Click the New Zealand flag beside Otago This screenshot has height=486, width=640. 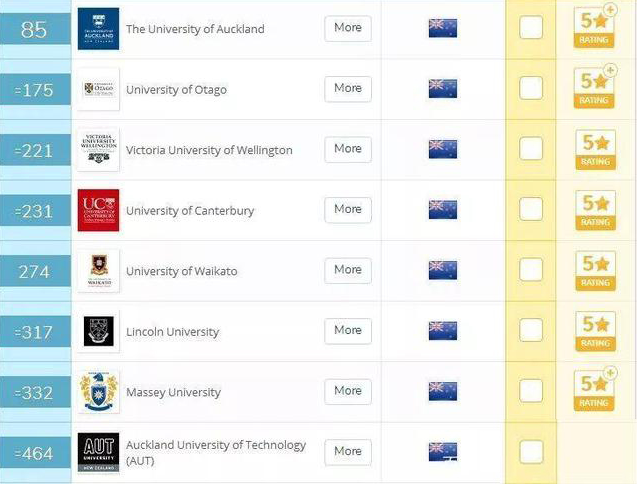point(442,89)
